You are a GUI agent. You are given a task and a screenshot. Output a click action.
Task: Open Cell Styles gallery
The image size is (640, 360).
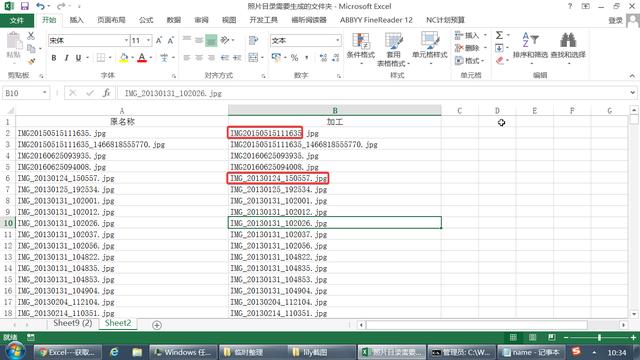pyautogui.click(x=429, y=48)
